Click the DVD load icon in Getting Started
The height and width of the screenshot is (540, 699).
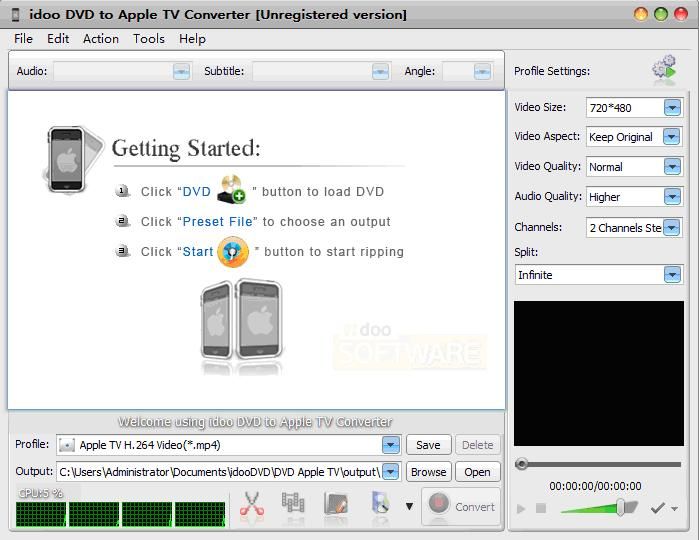[231, 190]
